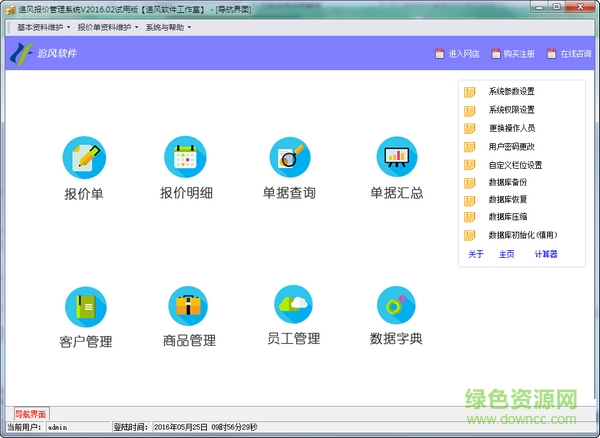Click the note icon beside 更换操作人员
This screenshot has width=600, height=438.
(470, 128)
